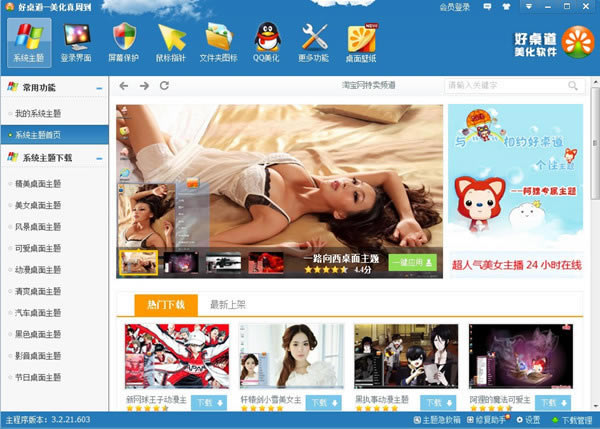Open the 淘宝网特卖频道 link
This screenshot has width=600, height=429.
point(368,85)
